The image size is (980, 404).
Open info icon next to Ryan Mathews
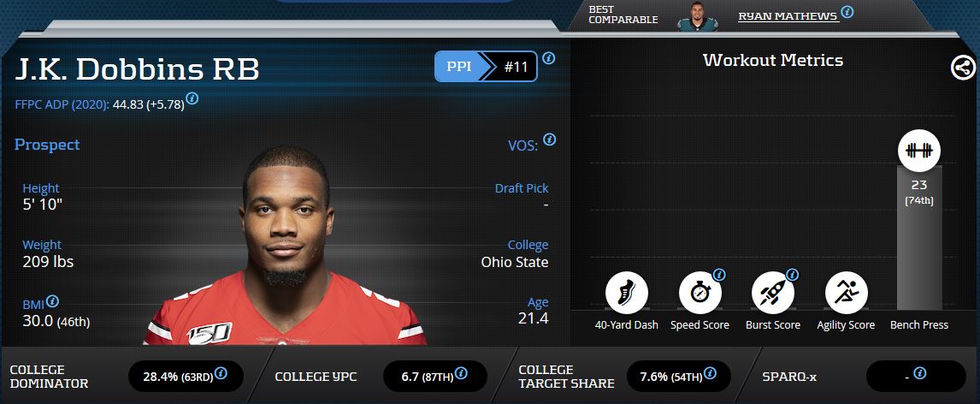847,12
